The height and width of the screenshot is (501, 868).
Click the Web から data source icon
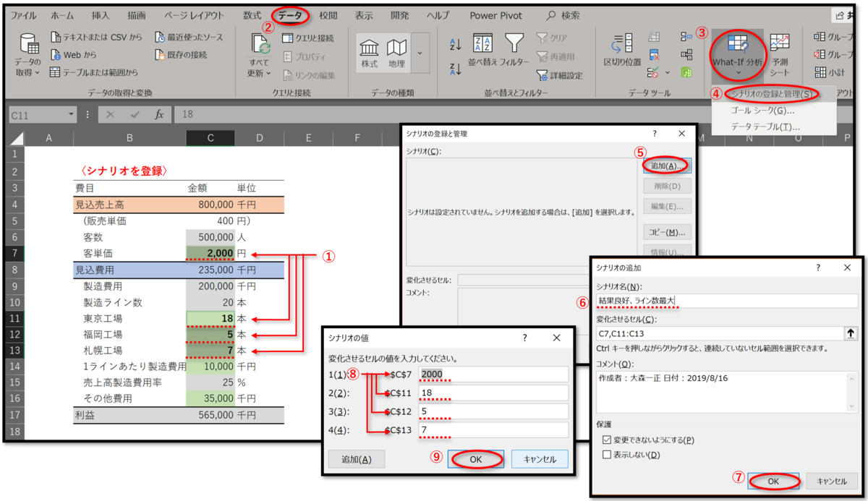pyautogui.click(x=57, y=54)
